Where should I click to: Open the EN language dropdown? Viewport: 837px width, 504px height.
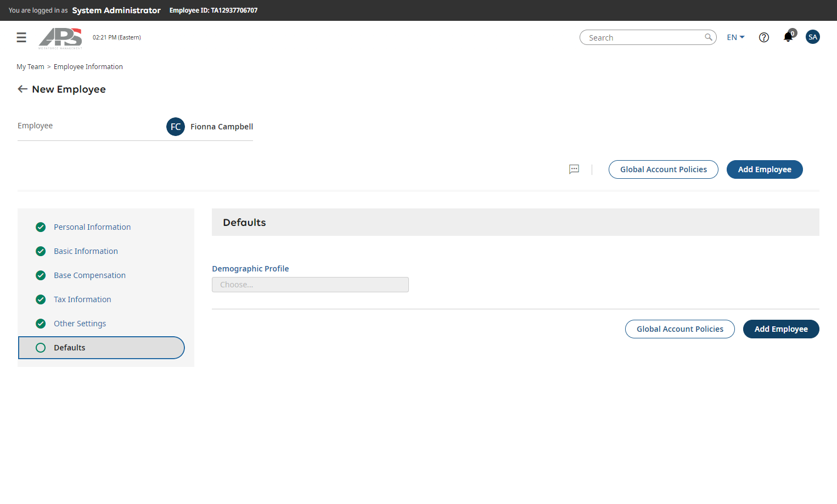(735, 37)
